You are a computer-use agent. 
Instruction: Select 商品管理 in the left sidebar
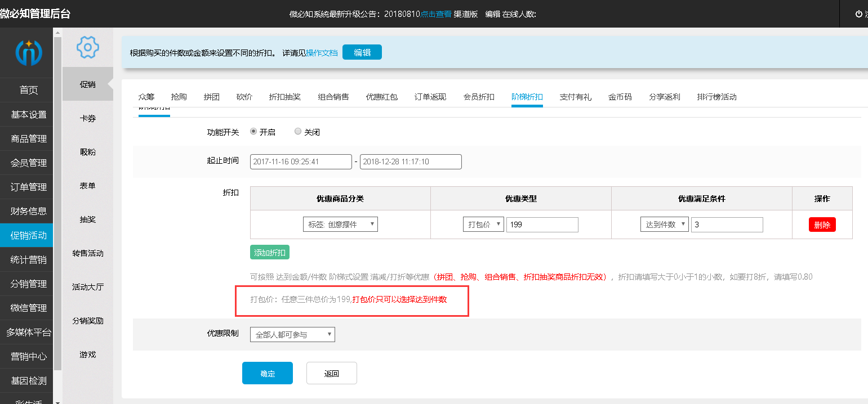29,138
